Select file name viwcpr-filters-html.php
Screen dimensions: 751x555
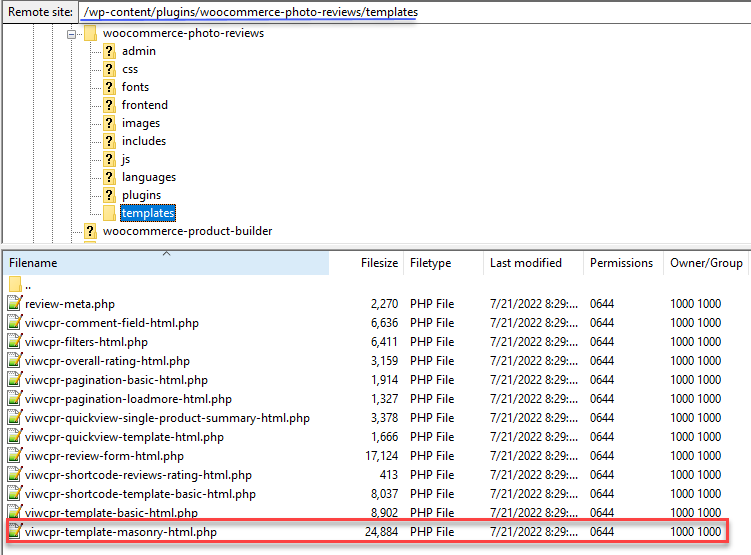click(86, 342)
